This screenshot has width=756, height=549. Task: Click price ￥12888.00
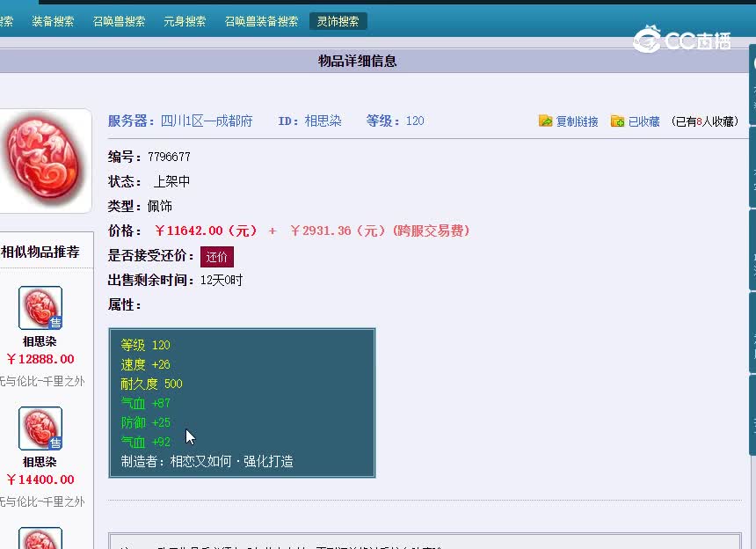point(40,360)
